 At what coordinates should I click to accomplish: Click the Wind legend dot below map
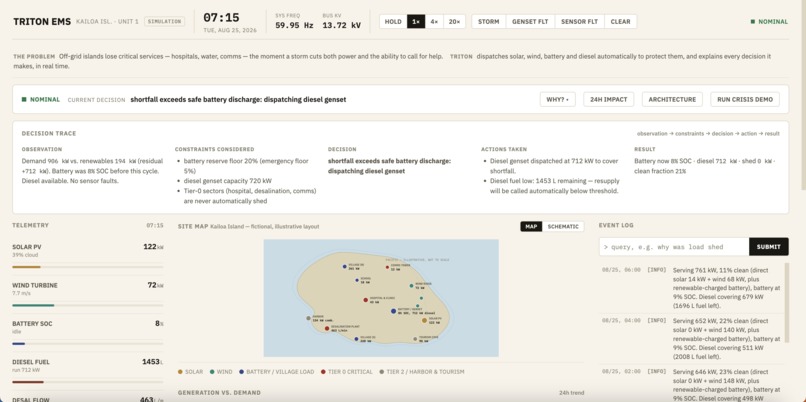point(212,372)
